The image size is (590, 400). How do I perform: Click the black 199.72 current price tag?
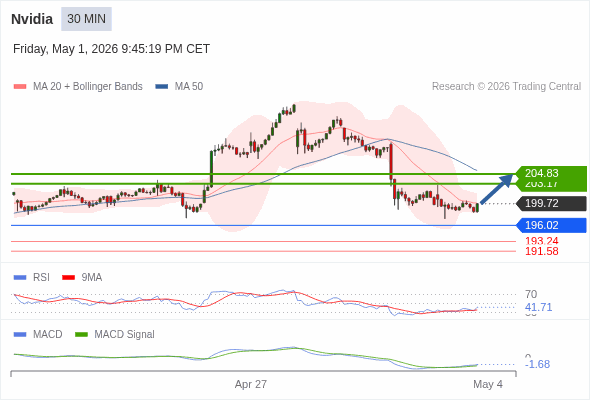click(551, 204)
